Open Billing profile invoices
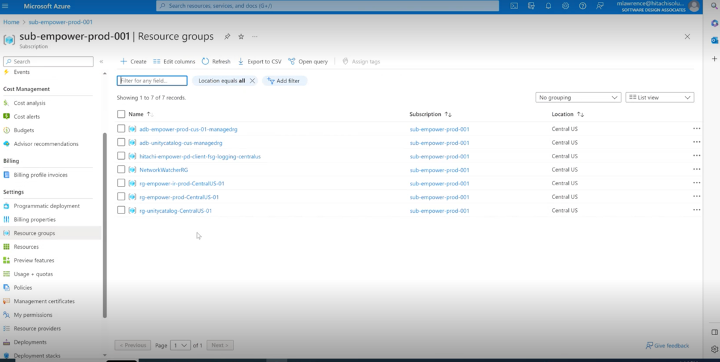The image size is (720, 362). click(40, 175)
